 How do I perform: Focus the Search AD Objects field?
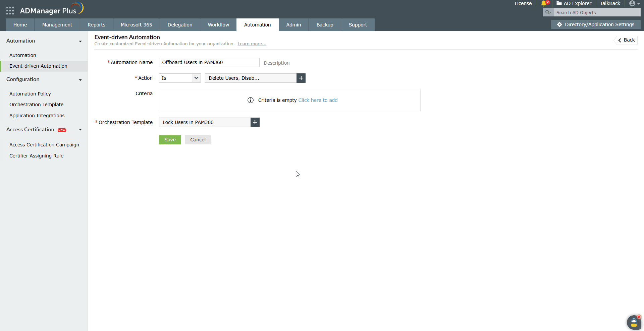point(597,12)
